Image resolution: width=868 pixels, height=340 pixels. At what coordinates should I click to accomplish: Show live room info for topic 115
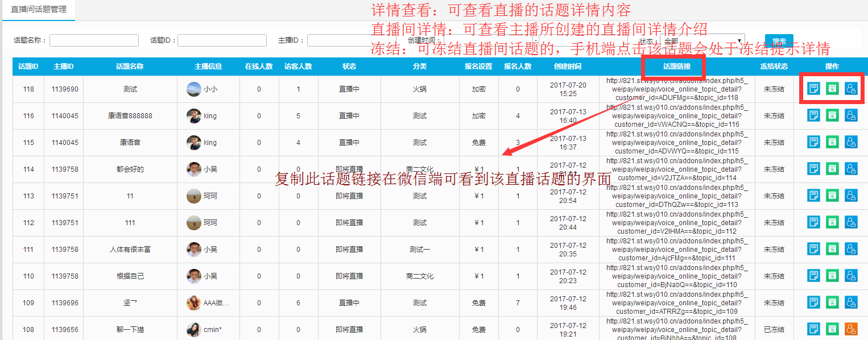pos(832,142)
